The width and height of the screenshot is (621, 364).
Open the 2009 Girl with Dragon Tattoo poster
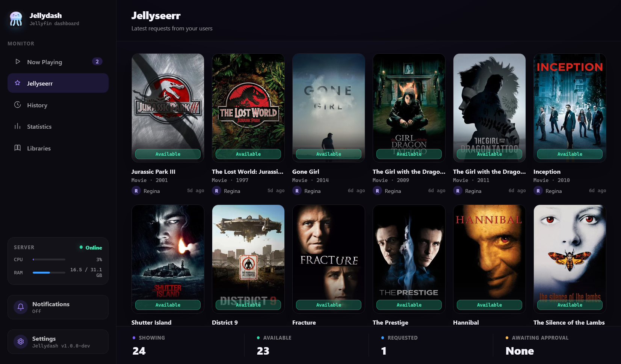click(409, 108)
